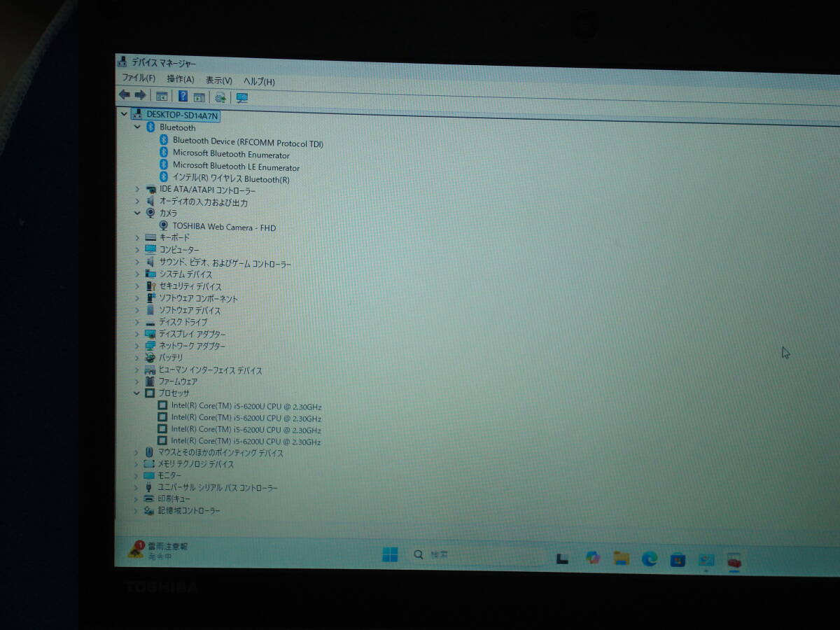Image resolution: width=840 pixels, height=630 pixels.
Task: Collapse the DESKTOP-SD14A7N root node
Action: (124, 113)
